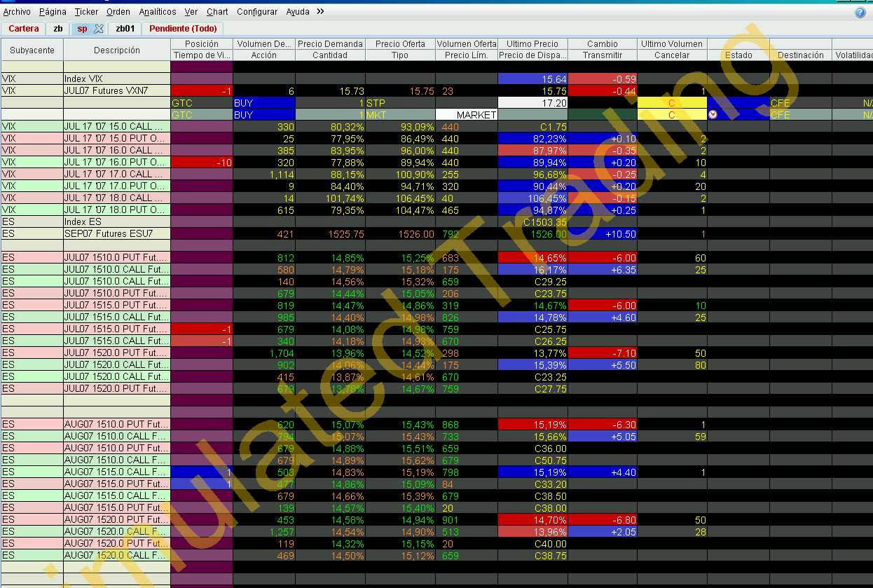This screenshot has height=588, width=873.
Task: Open the BUY action dropdown in the MKT order row
Action: pyautogui.click(x=264, y=115)
